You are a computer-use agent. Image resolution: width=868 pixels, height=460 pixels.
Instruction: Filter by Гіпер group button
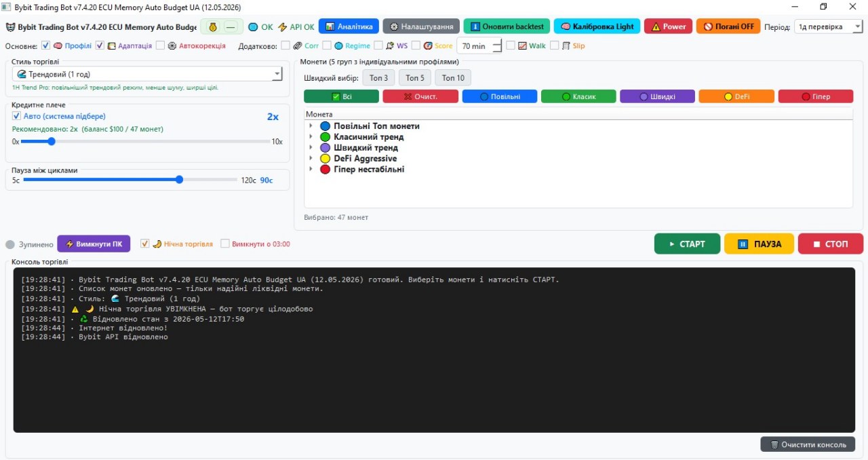815,96
